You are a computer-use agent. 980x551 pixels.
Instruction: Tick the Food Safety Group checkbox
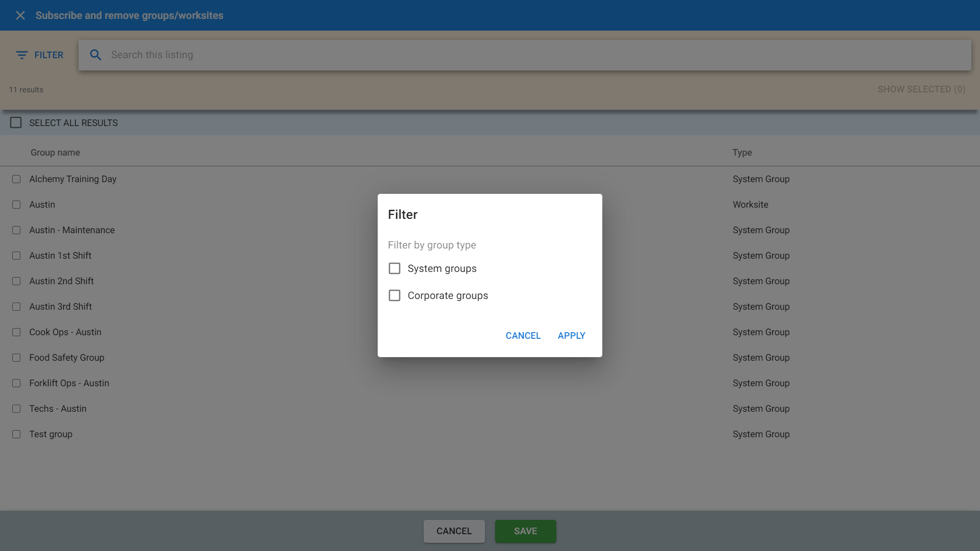pos(16,358)
